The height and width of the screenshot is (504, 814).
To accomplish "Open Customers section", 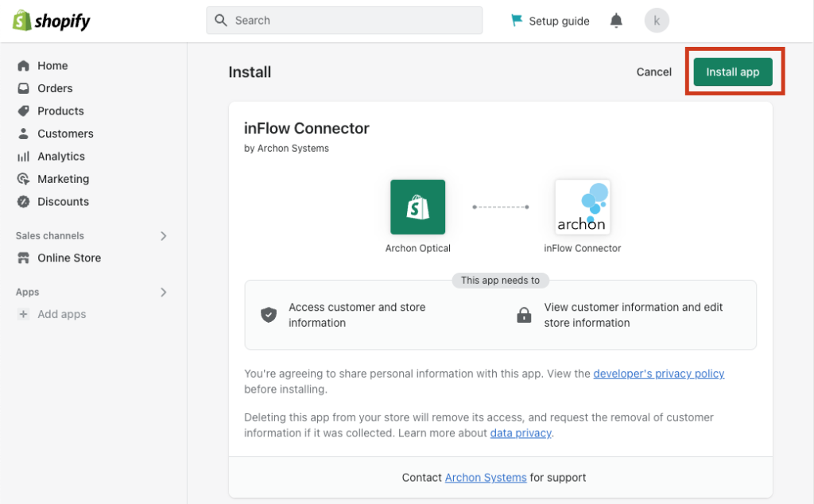I will pos(65,134).
